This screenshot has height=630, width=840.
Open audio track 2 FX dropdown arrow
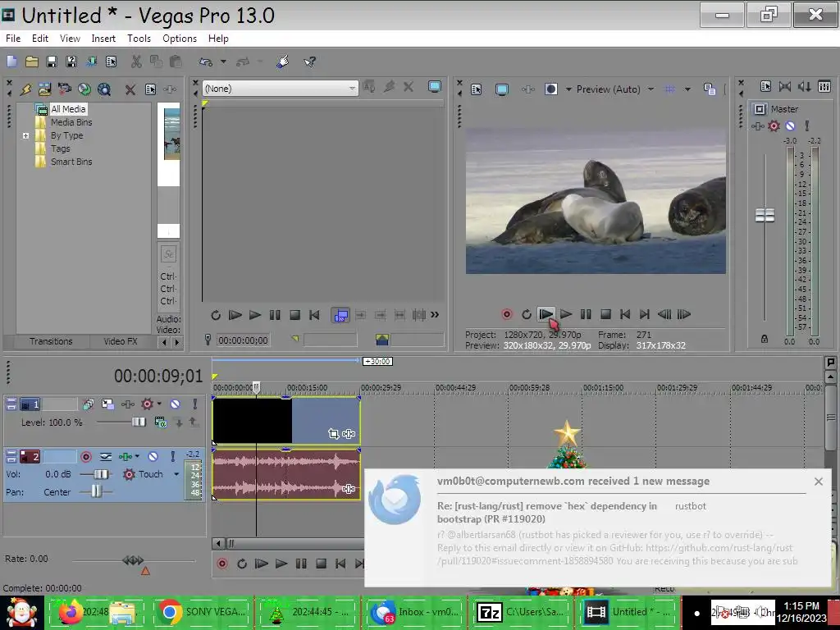[x=137, y=456]
